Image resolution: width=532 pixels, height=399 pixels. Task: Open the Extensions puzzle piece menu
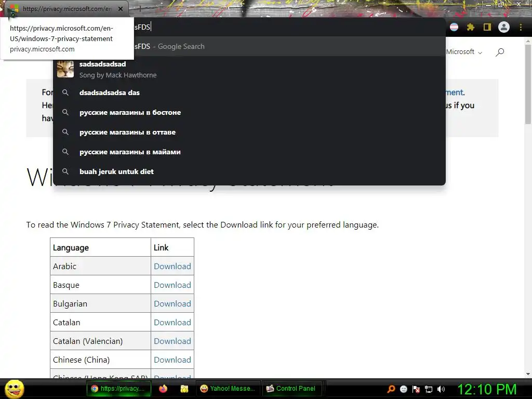point(471,27)
